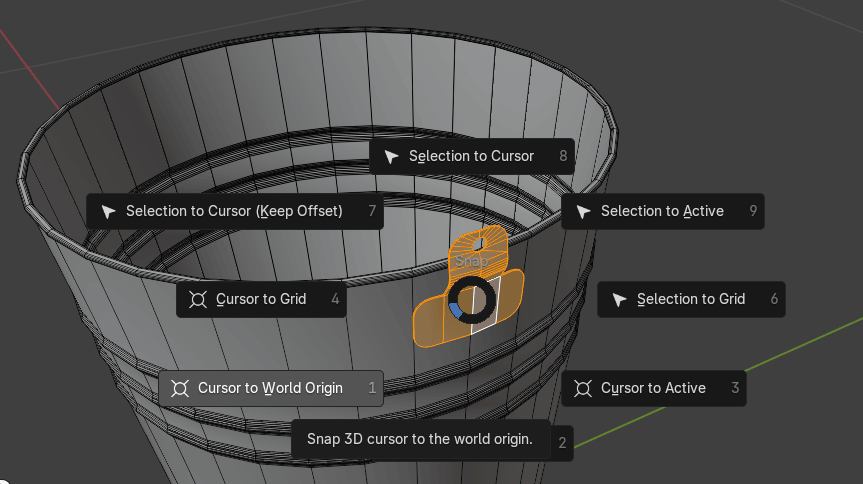This screenshot has width=863, height=484.
Task: Click the arrow icon beside Selection to Active
Action: click(x=583, y=211)
